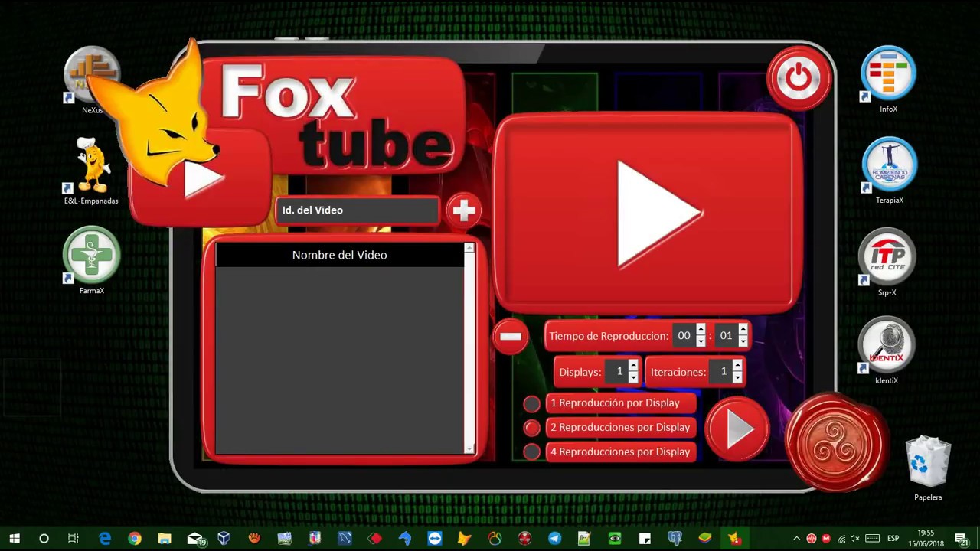980x551 pixels.
Task: Open Mail app with 19 badge
Action: (x=195, y=539)
